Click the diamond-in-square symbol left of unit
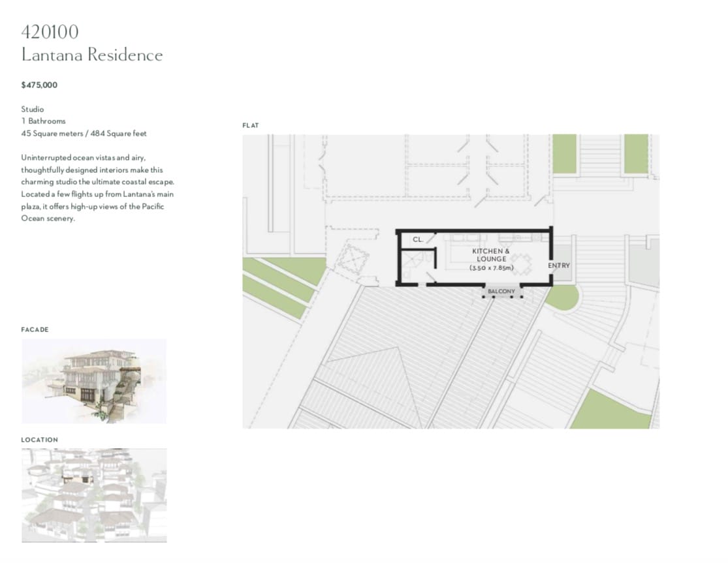728x563 pixels. pyautogui.click(x=351, y=260)
